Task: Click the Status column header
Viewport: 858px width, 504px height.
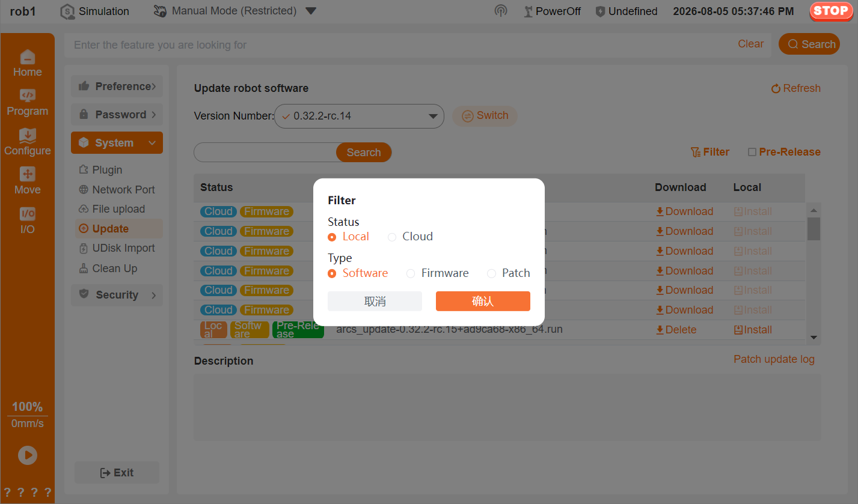Action: (x=216, y=187)
